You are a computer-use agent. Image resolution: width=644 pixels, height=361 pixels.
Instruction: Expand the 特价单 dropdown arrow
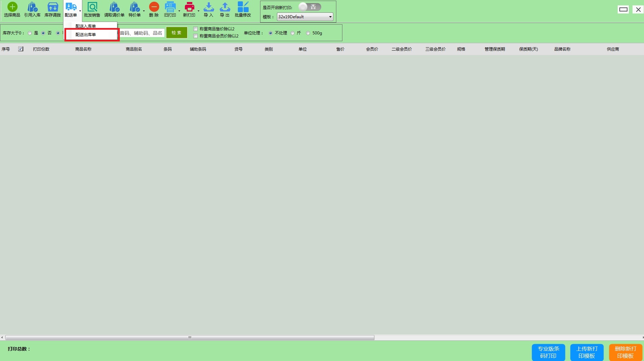click(x=144, y=11)
